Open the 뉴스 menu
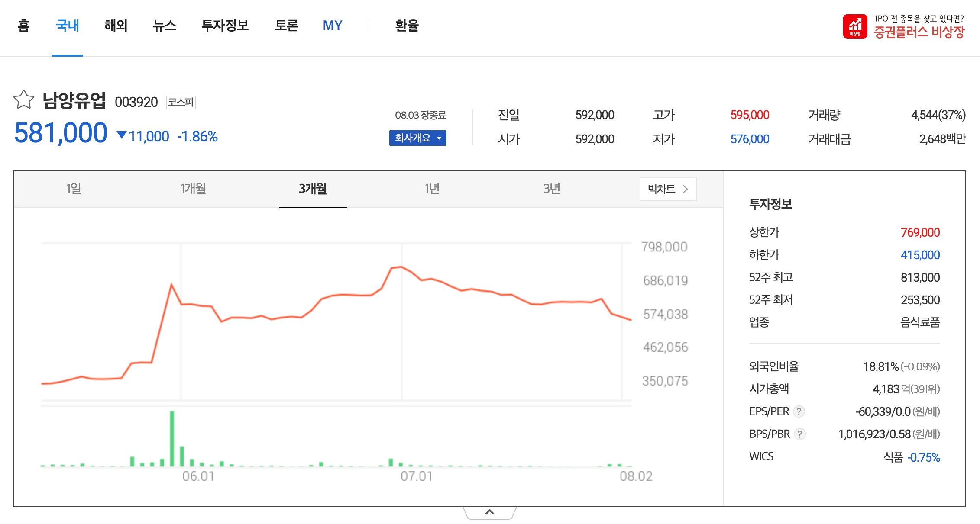Viewport: 980px width, 524px height. point(165,26)
